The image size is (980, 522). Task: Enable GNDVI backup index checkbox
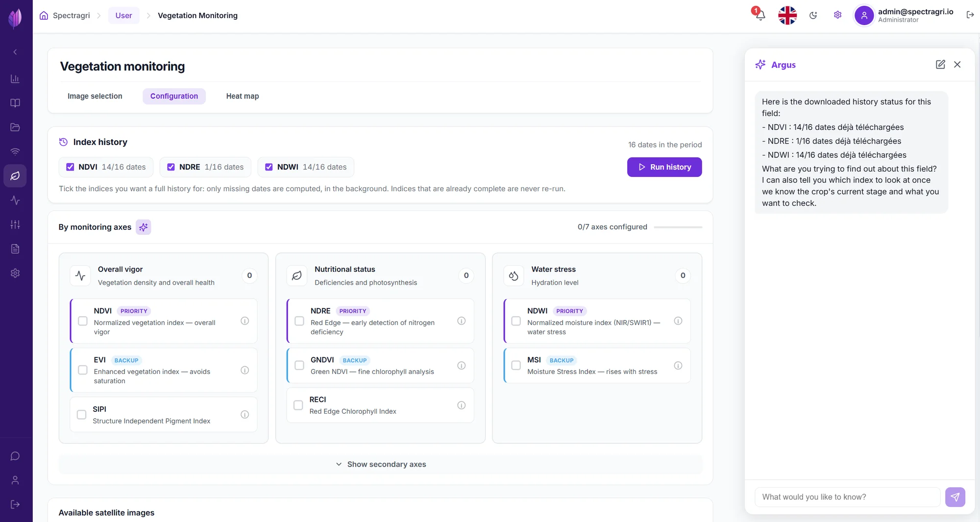[x=299, y=366]
